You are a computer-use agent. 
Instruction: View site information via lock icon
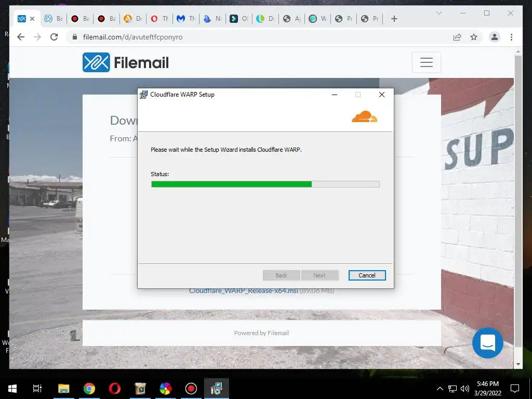[75, 37]
